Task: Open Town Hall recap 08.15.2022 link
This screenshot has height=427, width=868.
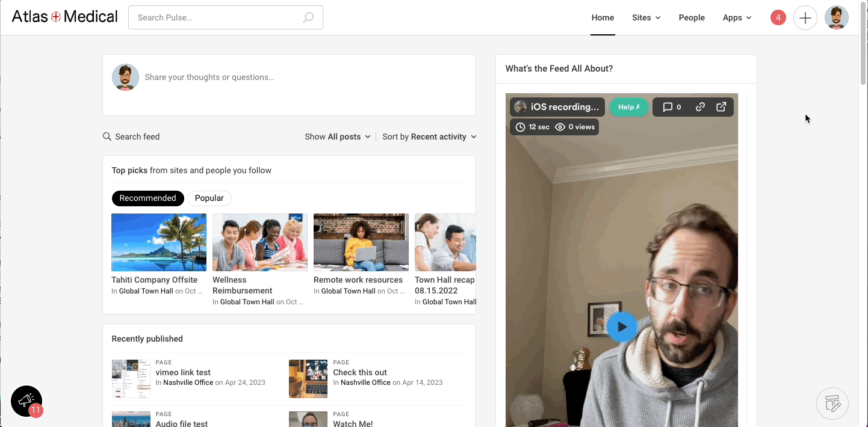Action: point(445,285)
